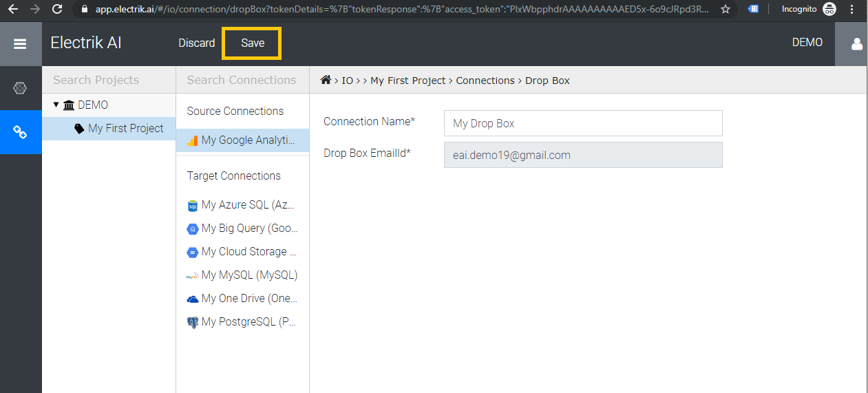Screen dimensions: 868x393
Task: Click the home icon in breadcrumb
Action: [326, 81]
